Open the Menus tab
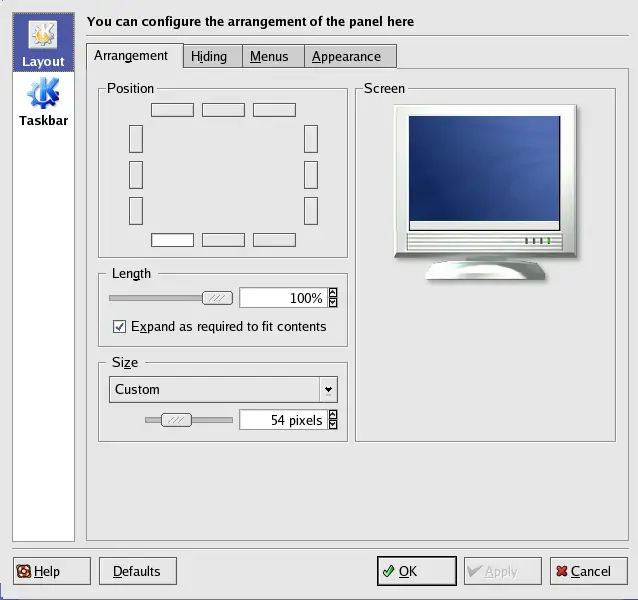 269,57
